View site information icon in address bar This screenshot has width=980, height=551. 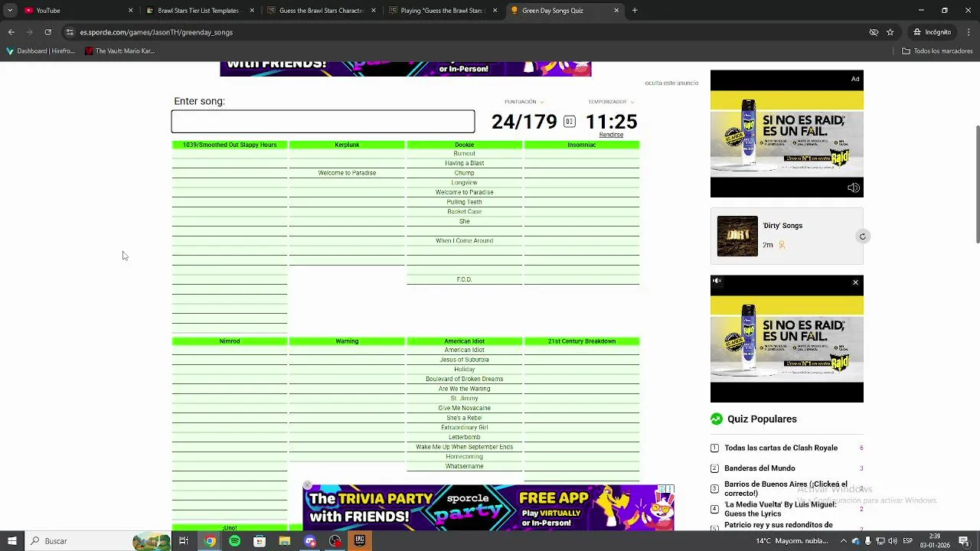[70, 32]
